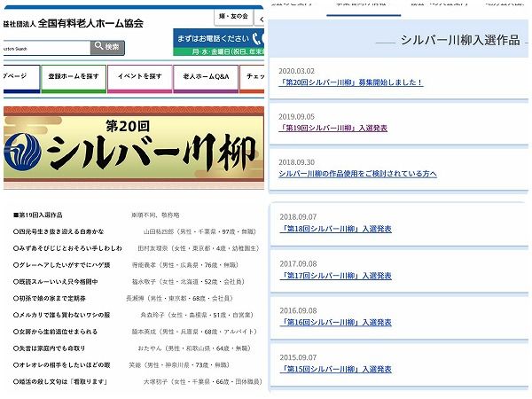The image size is (532, 399).
Task: Open the トップページ navigation tab
Action: coord(21,79)
